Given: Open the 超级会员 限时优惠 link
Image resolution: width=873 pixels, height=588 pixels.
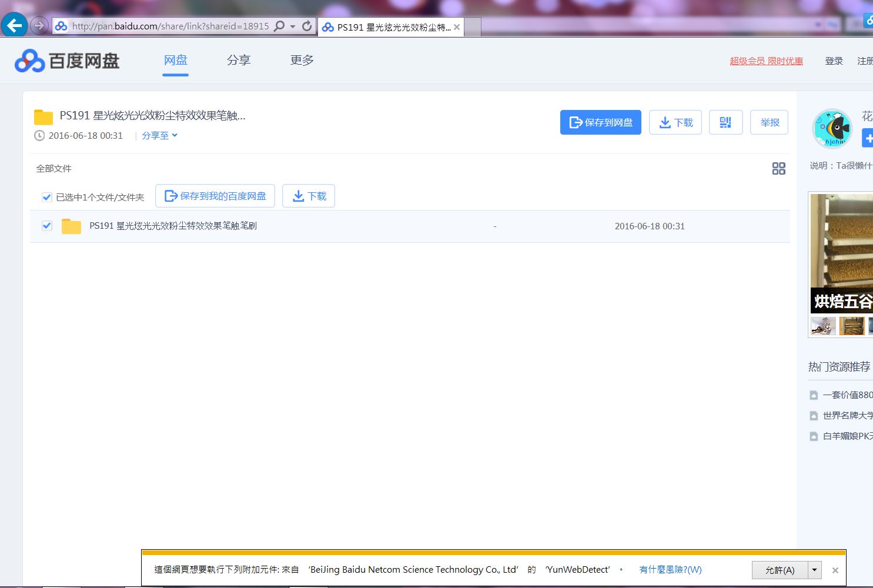Looking at the screenshot, I should click(x=766, y=61).
